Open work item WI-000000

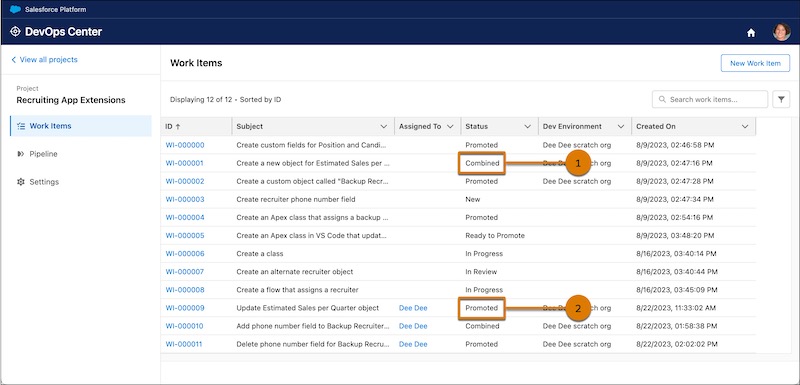[185, 145]
